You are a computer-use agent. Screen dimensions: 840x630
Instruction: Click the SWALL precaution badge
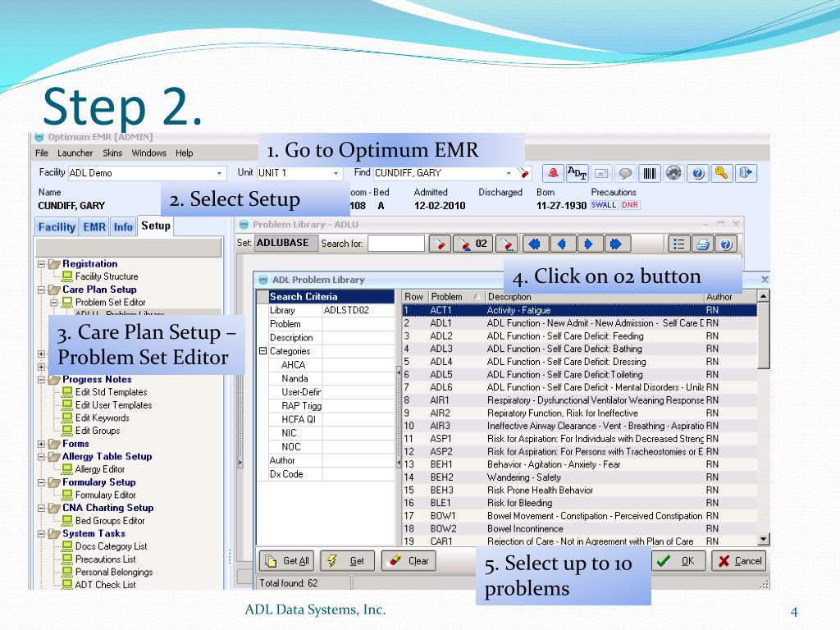pos(603,205)
